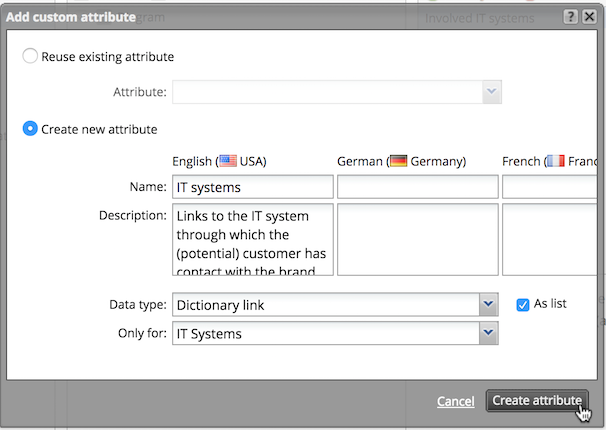Click the English Description text area
The height and width of the screenshot is (430, 606).
253,240
